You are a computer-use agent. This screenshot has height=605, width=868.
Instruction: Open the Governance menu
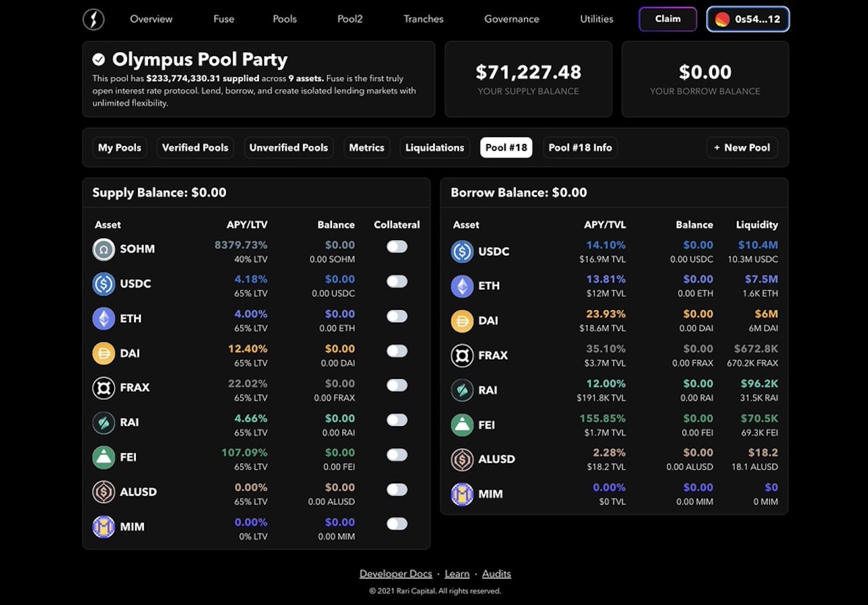coord(512,19)
